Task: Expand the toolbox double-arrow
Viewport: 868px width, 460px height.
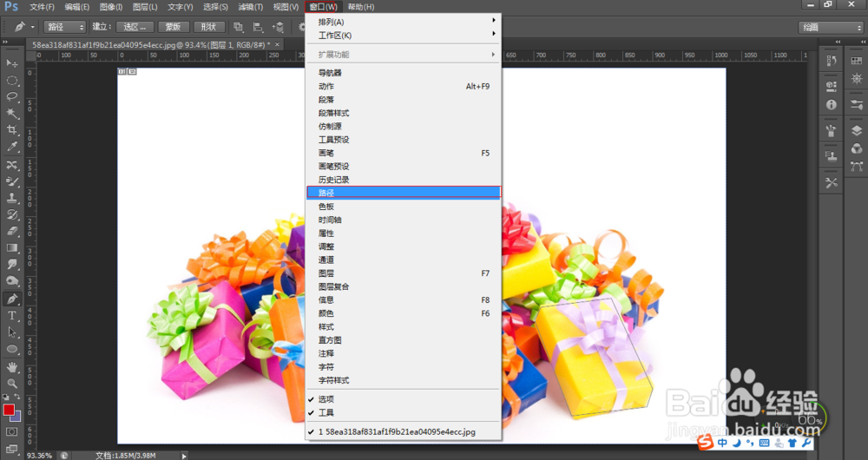Action: point(5,42)
